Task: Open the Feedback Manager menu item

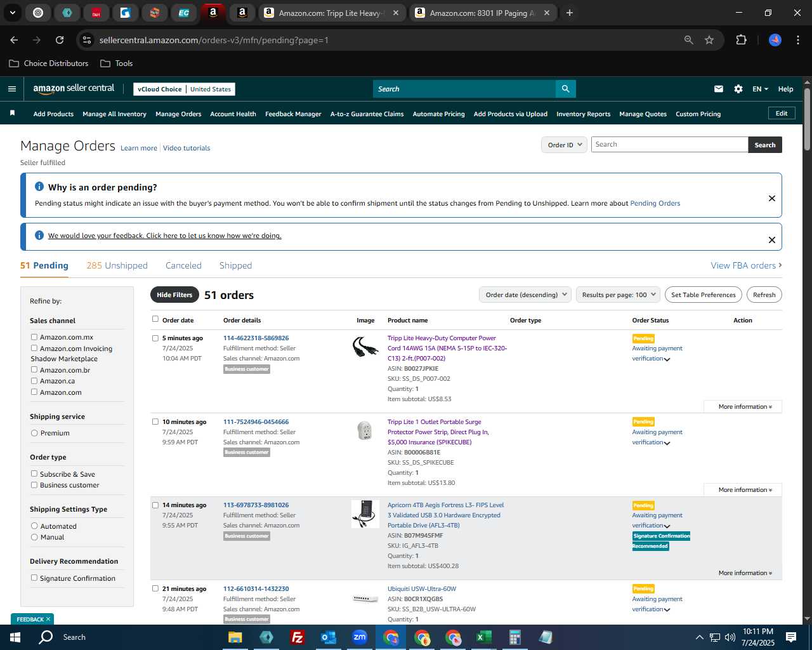Action: tap(293, 114)
